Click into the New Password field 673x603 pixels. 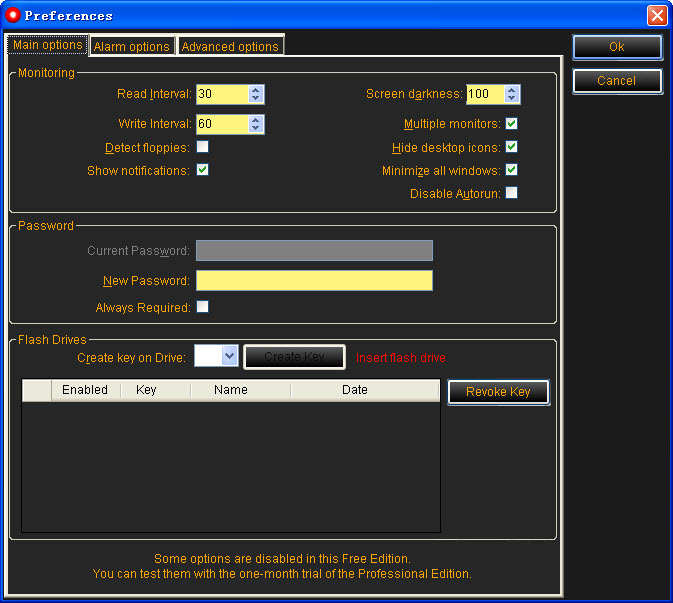pyautogui.click(x=314, y=281)
